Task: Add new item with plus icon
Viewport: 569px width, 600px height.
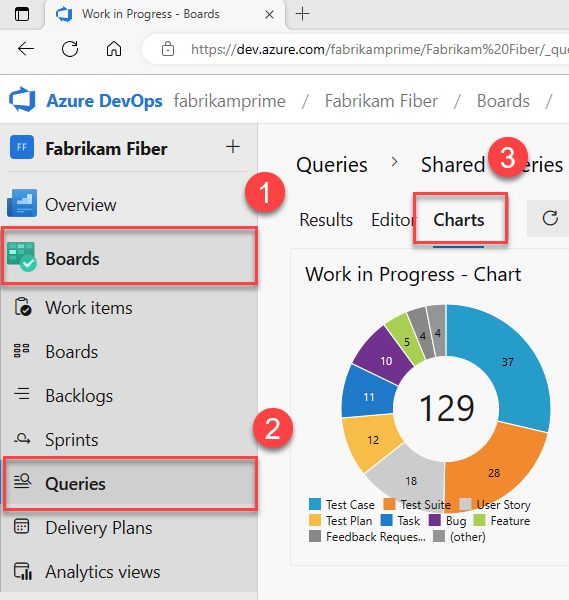Action: click(233, 147)
